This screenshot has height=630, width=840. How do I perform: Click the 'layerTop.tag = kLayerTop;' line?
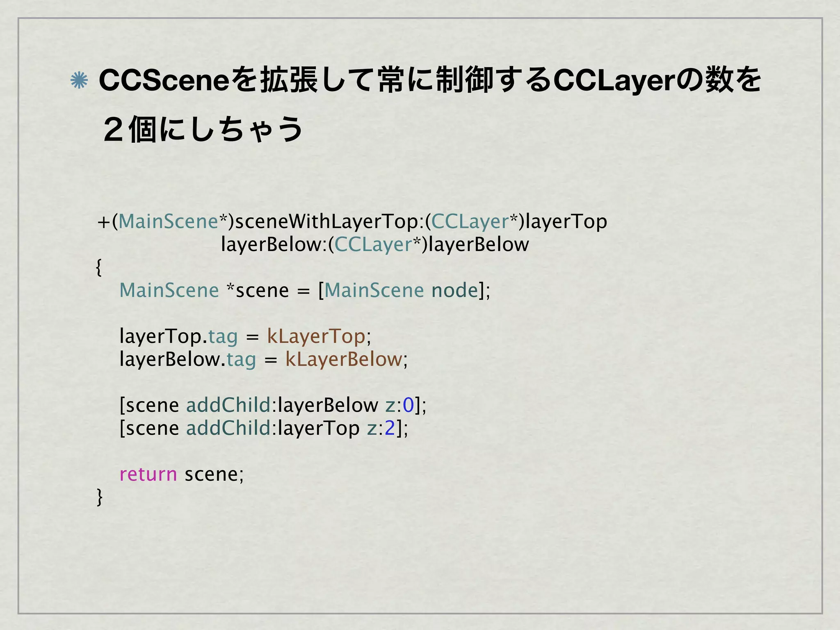[x=245, y=337]
